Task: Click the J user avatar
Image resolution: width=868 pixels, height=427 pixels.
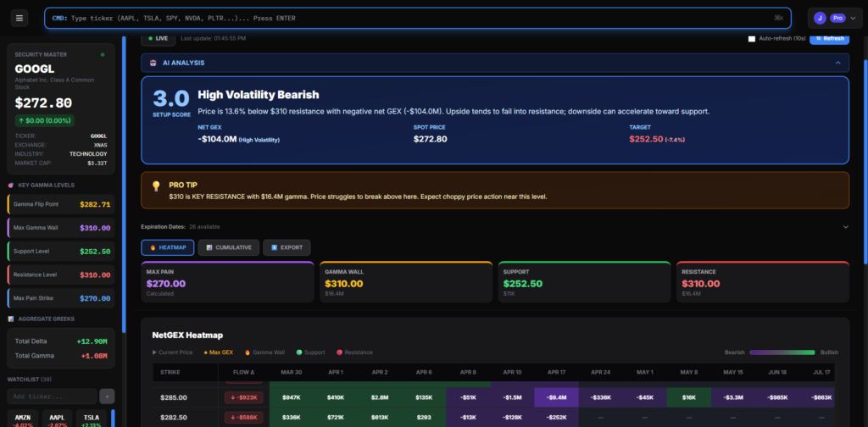Action: tap(820, 19)
